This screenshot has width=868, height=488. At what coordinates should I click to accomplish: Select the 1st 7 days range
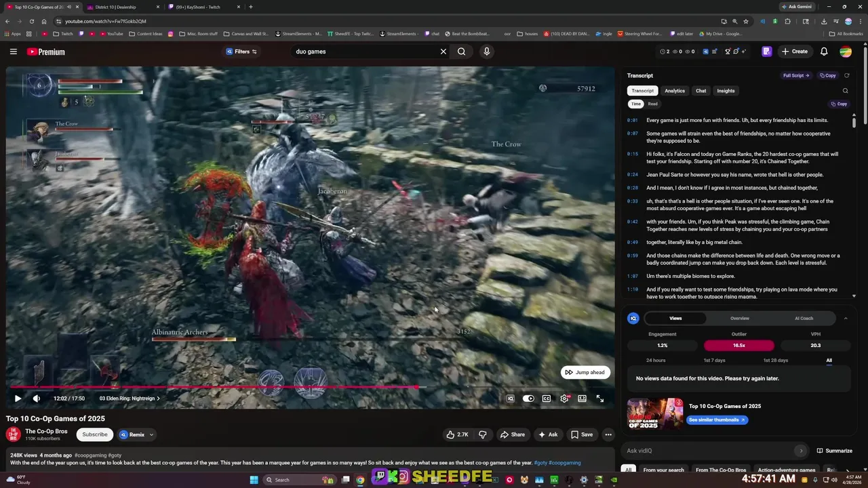tap(714, 360)
